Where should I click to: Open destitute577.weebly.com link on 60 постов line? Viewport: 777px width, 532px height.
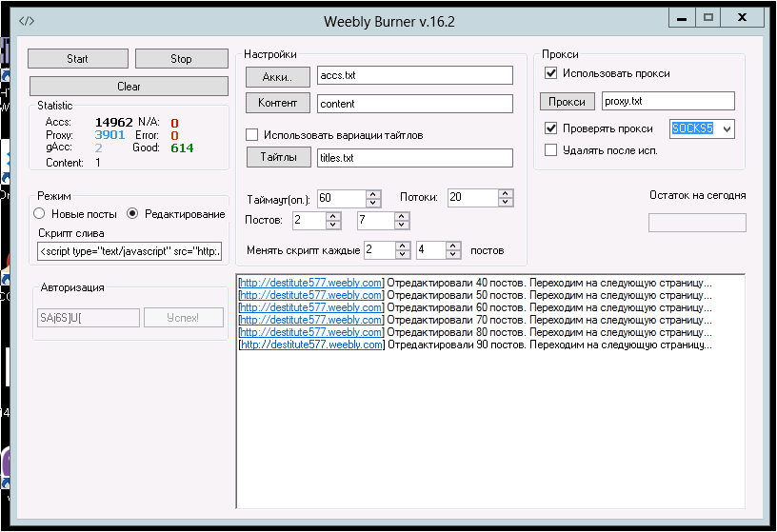point(311,307)
